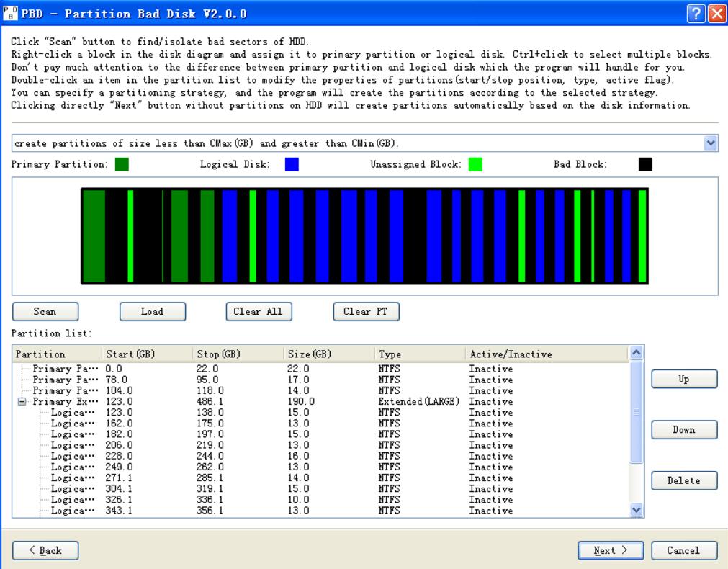728x569 pixels.
Task: Go to the Next step
Action: (x=611, y=550)
